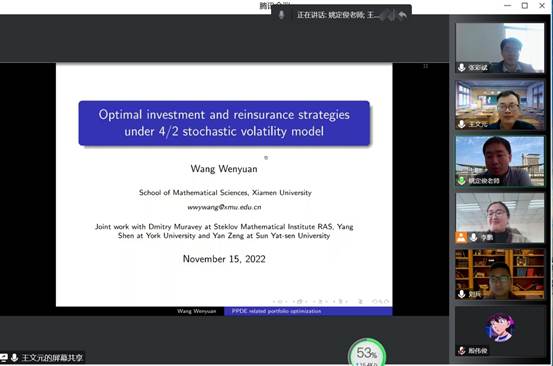Select the cartoon avatar participant tile

[x=500, y=331]
